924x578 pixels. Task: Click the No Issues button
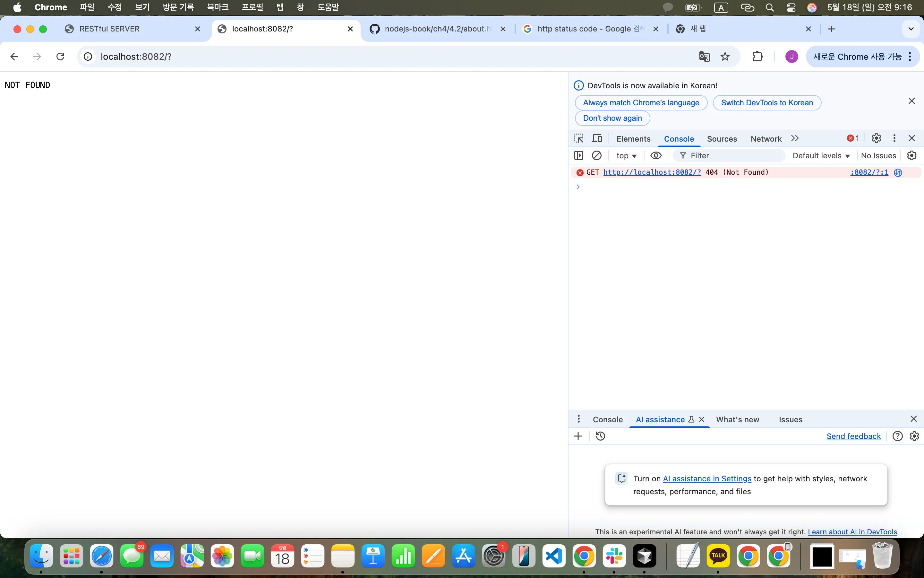[x=878, y=156]
